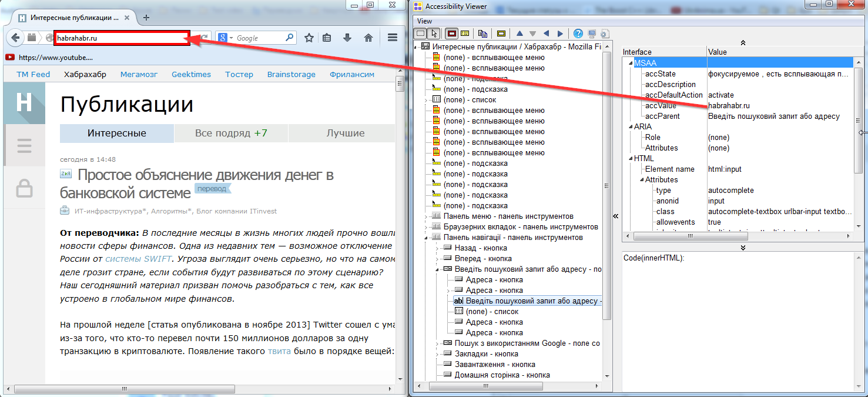The image size is (868, 397).
Task: Expand the (none) - список tree node
Action: tap(427, 100)
